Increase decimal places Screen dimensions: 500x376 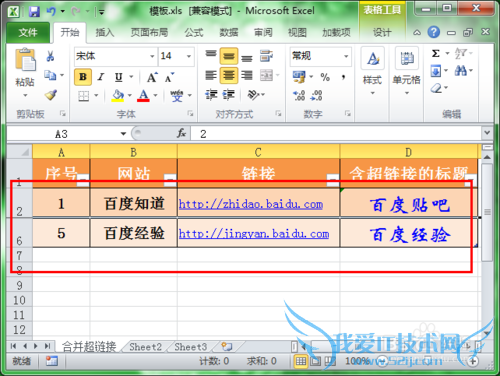pyautogui.click(x=299, y=96)
